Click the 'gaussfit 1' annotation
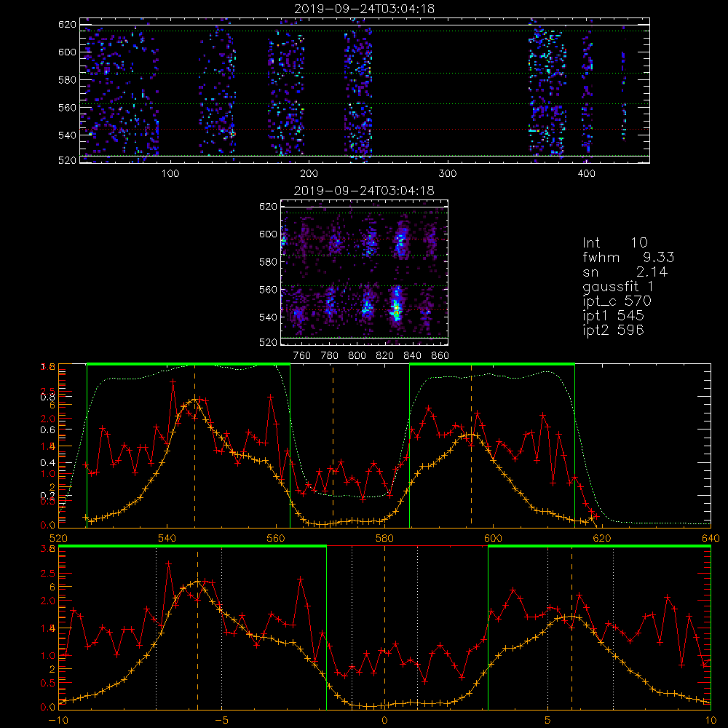This screenshot has width=728, height=728. tap(618, 286)
